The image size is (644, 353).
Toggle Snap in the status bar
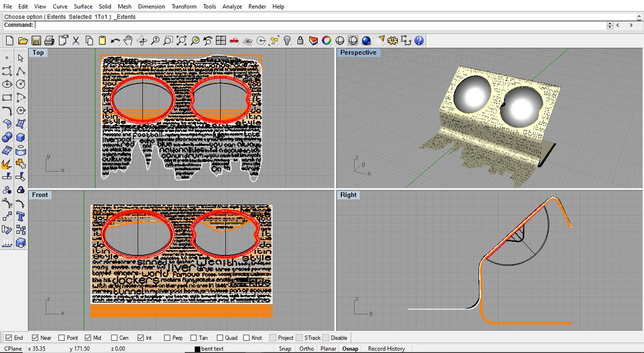pyautogui.click(x=285, y=349)
